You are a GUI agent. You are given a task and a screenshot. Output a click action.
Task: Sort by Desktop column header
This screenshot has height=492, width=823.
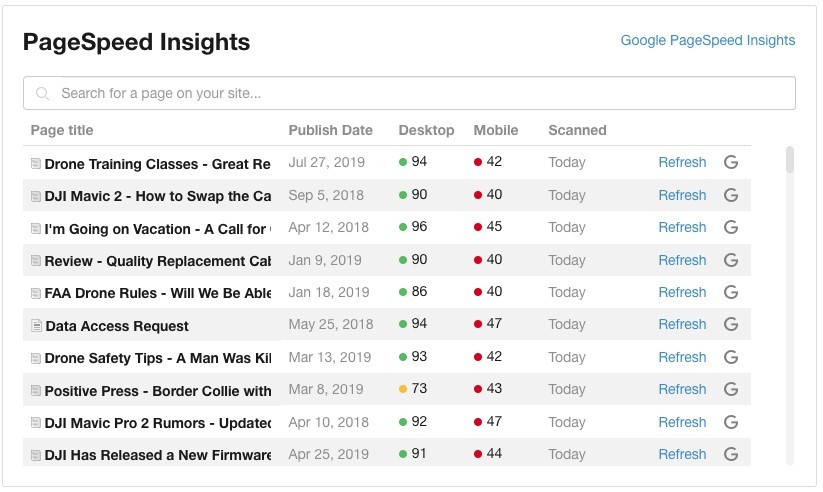(x=426, y=130)
